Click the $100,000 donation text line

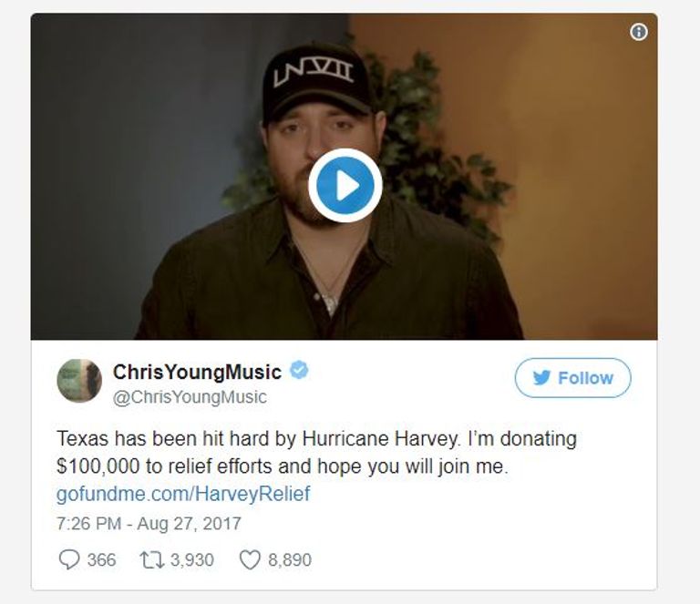[x=283, y=466]
